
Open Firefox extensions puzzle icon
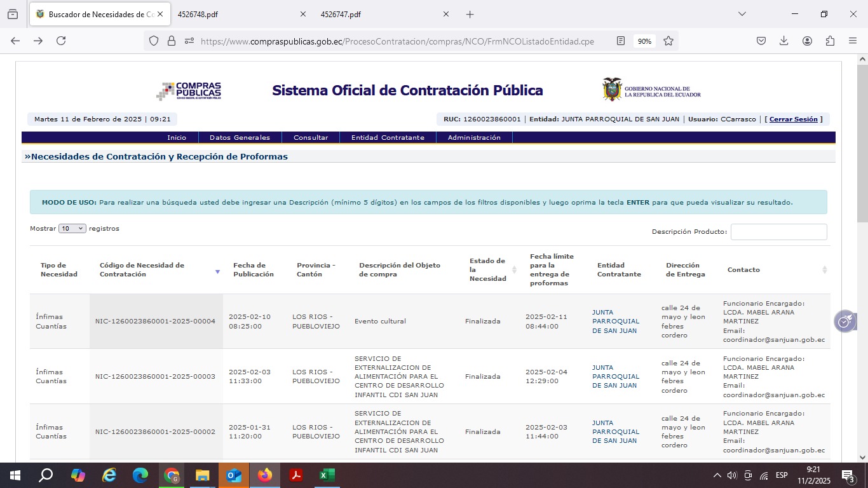pyautogui.click(x=830, y=41)
